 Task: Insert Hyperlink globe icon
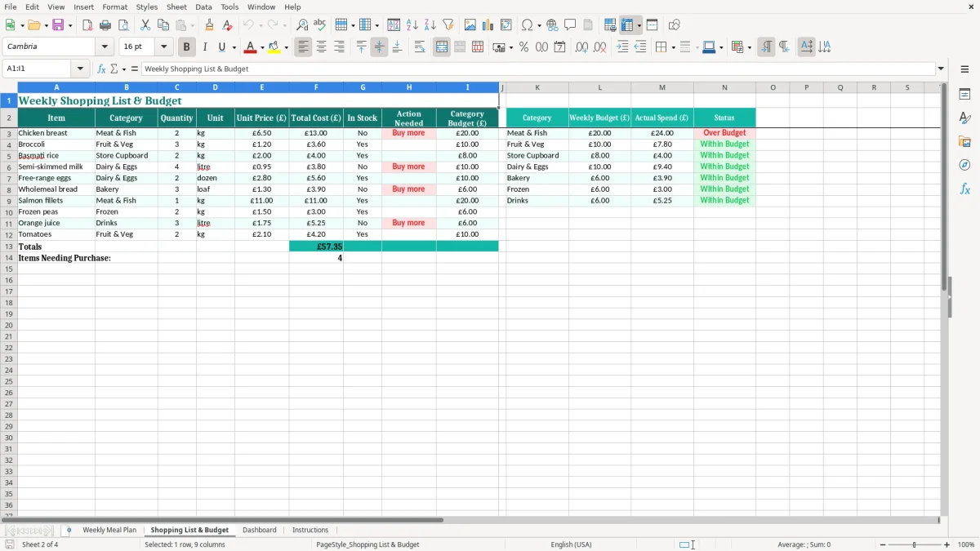click(553, 25)
